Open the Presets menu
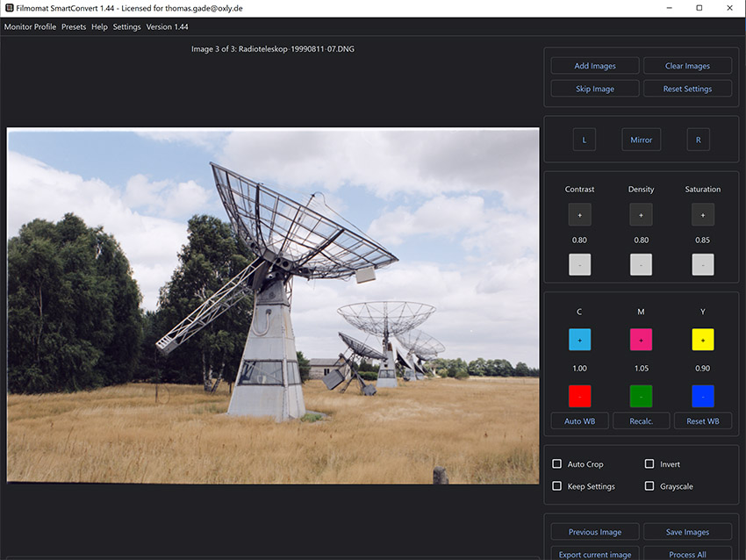Viewport: 746px width, 560px height. tap(74, 27)
